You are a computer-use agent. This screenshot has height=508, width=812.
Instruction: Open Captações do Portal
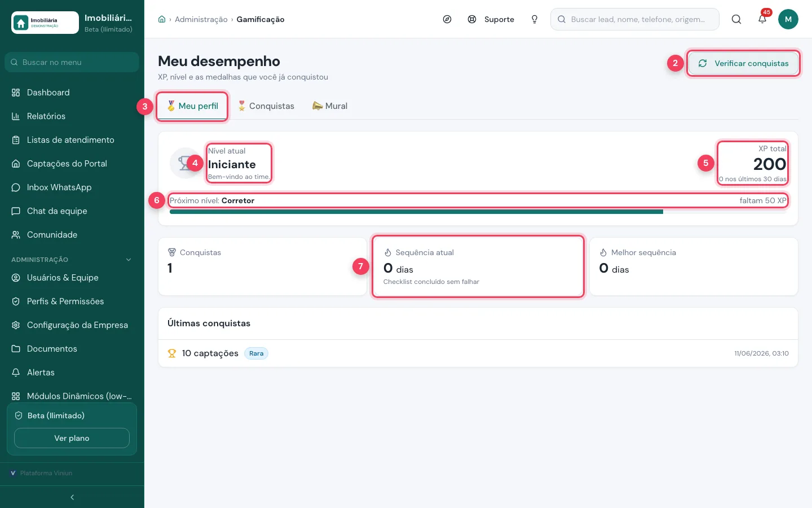72,164
